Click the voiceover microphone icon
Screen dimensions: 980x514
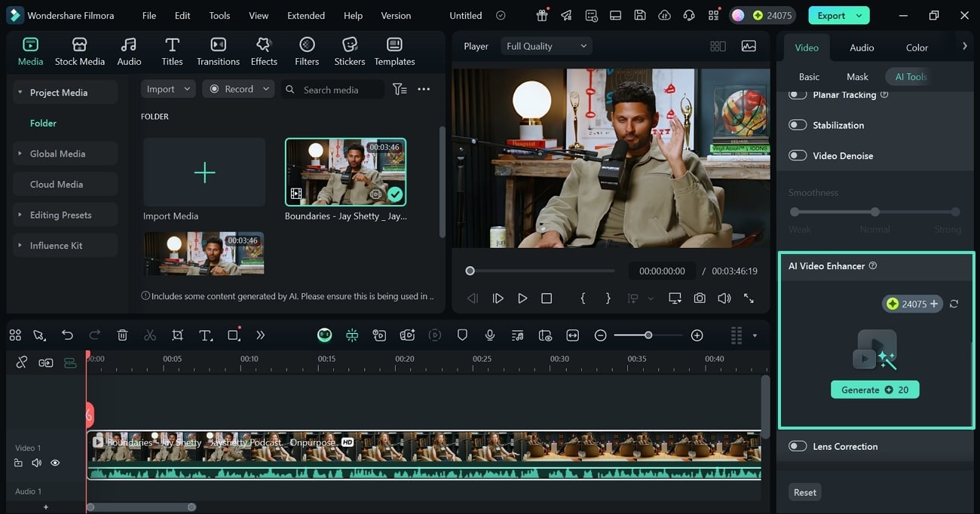(x=490, y=335)
